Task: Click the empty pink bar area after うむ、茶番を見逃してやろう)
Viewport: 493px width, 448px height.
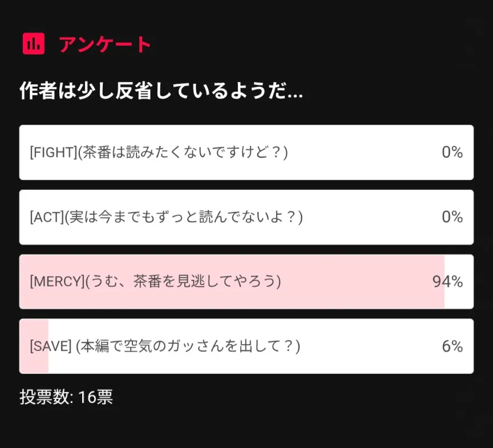Action: pyautogui.click(x=354, y=282)
